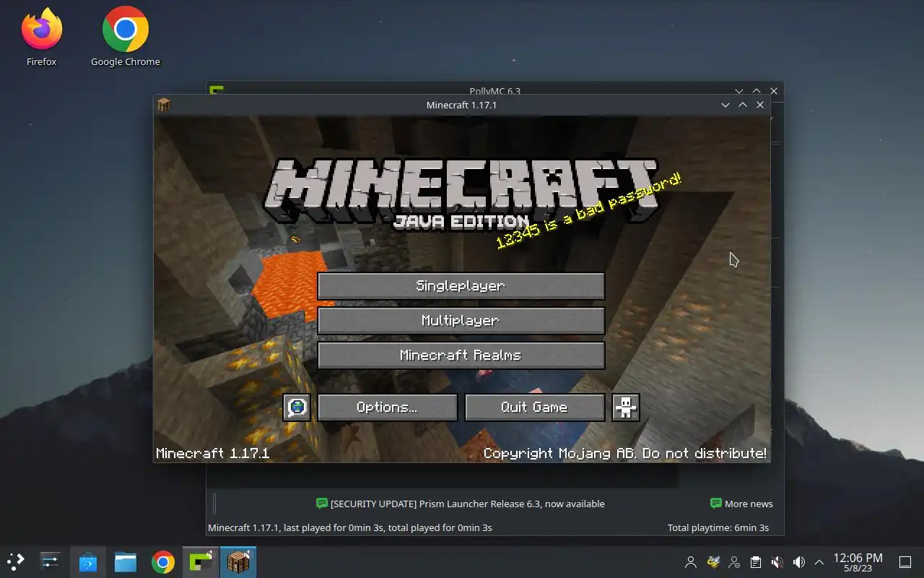This screenshot has width=924, height=578.
Task: Expand hidden system tray icons
Action: tap(819, 562)
